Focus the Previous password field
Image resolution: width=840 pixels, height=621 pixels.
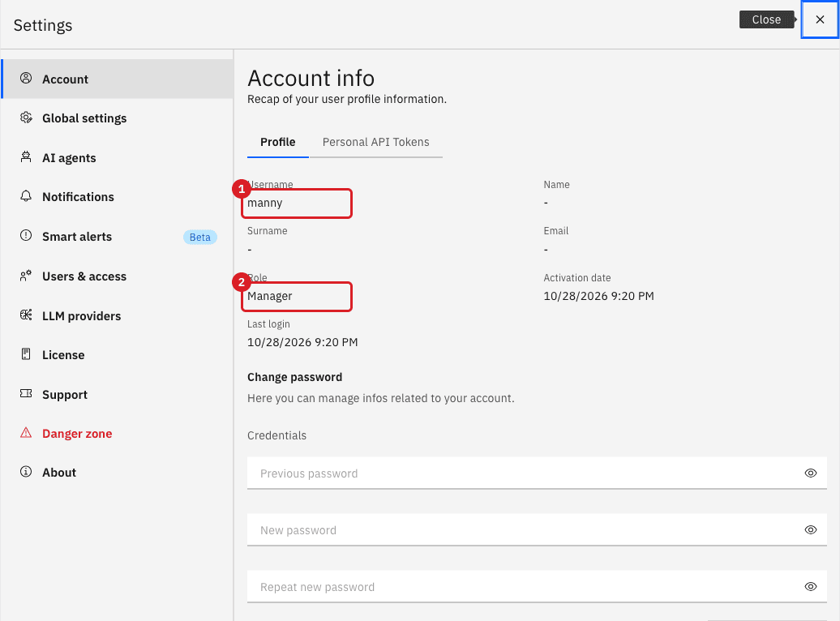(537, 473)
